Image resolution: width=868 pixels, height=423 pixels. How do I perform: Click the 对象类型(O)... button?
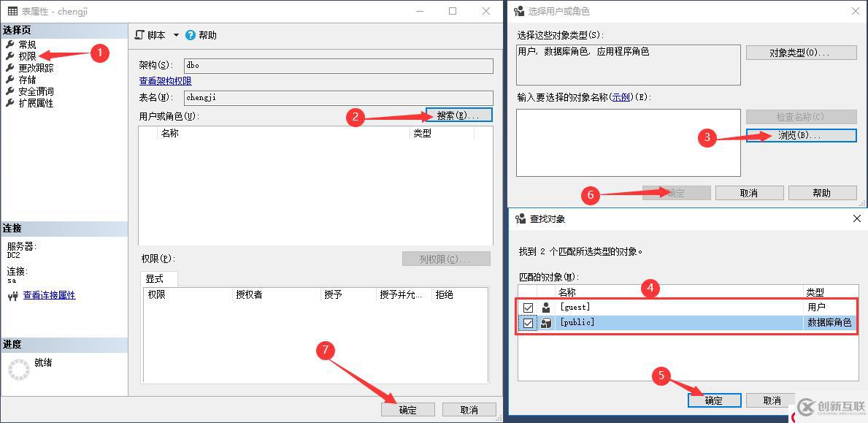coord(801,52)
